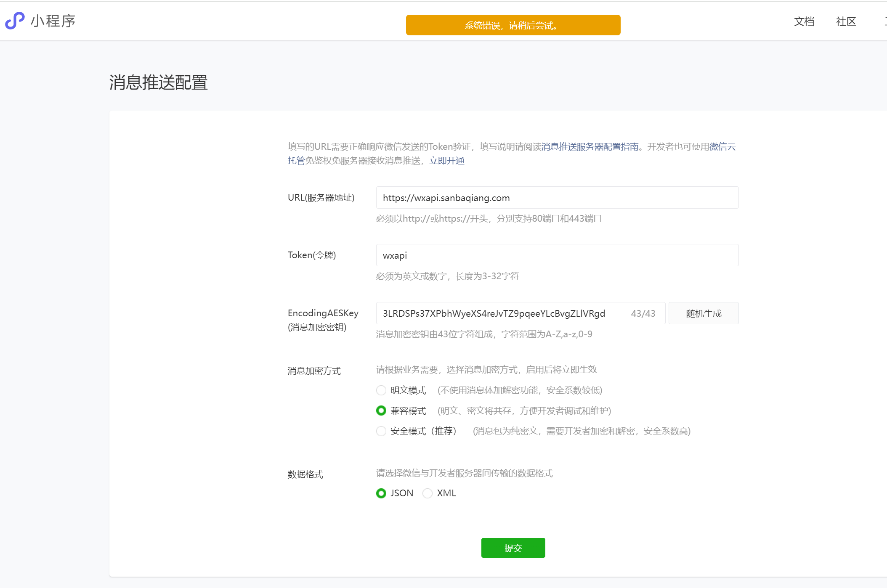887x588 pixels.
Task: Choose 安全模式（推荐） radio option
Action: pyautogui.click(x=381, y=431)
